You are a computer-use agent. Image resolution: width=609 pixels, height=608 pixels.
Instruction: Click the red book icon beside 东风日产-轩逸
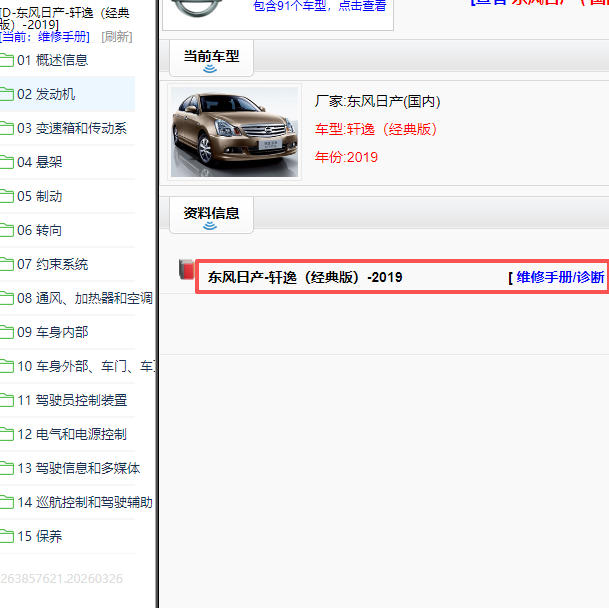[x=186, y=269]
